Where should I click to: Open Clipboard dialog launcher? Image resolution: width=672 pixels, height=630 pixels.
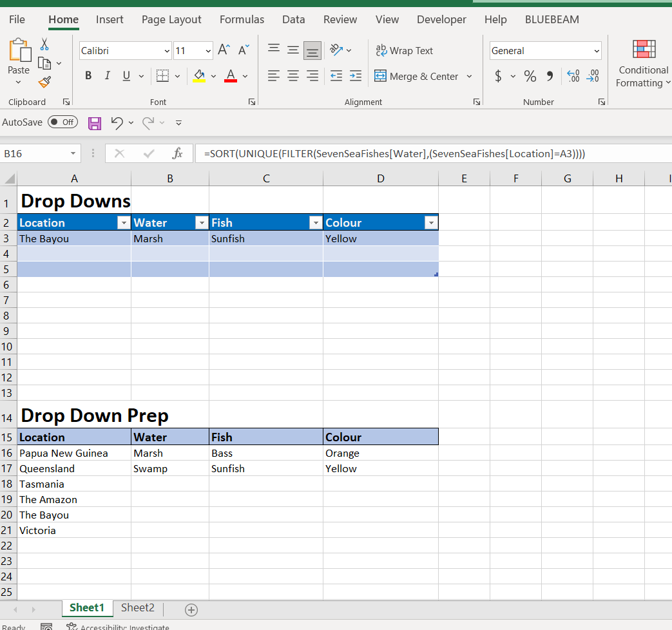(x=66, y=102)
